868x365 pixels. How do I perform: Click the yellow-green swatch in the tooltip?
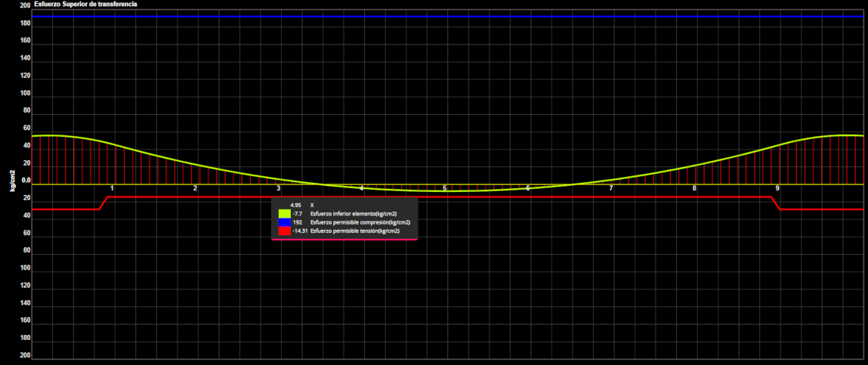coord(285,213)
